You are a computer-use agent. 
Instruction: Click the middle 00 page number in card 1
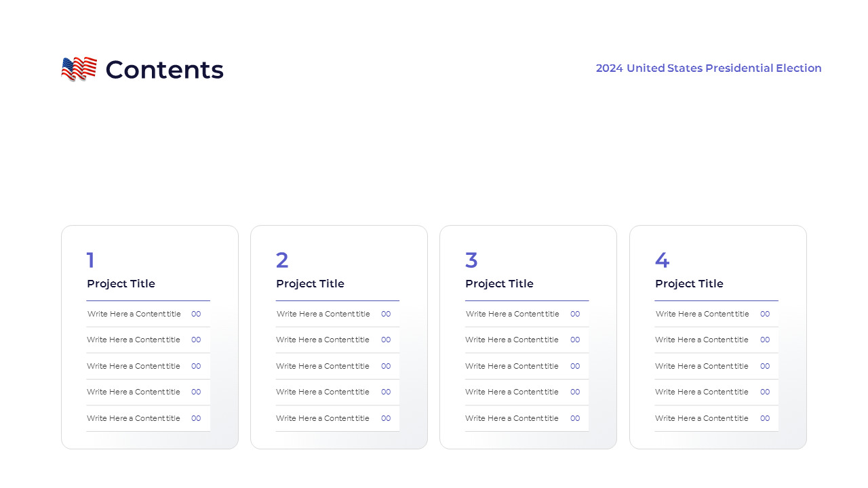(x=196, y=366)
